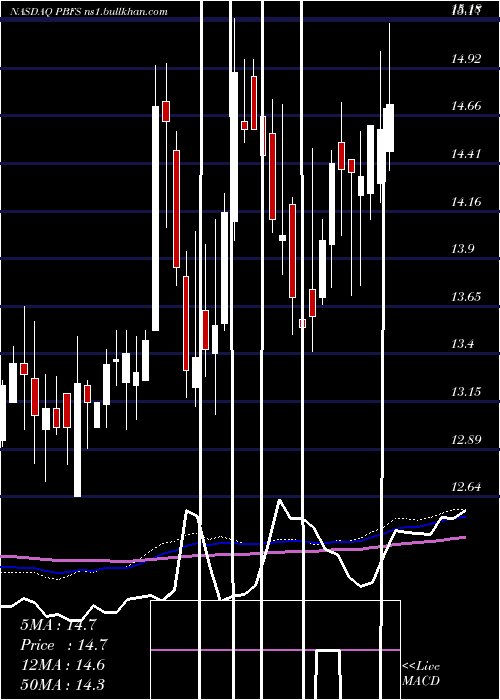This screenshot has width=500, height=700.
Task: Click the <<Live MACD label
Action: [421, 673]
